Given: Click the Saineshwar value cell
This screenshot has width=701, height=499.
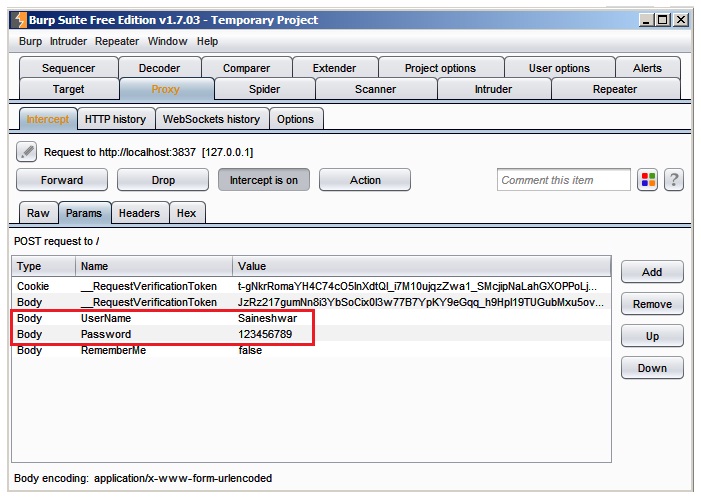Looking at the screenshot, I should click(x=267, y=318).
